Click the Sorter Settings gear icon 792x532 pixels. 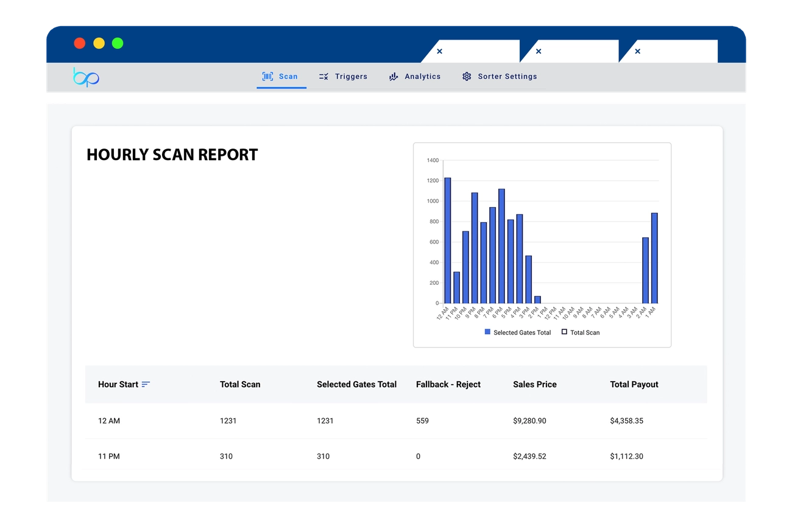coord(467,77)
